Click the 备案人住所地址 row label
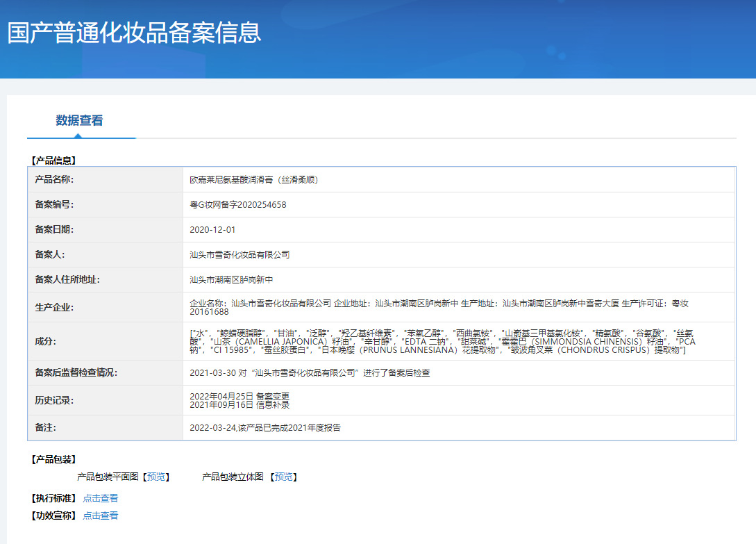The width and height of the screenshot is (756, 544). coord(67,280)
